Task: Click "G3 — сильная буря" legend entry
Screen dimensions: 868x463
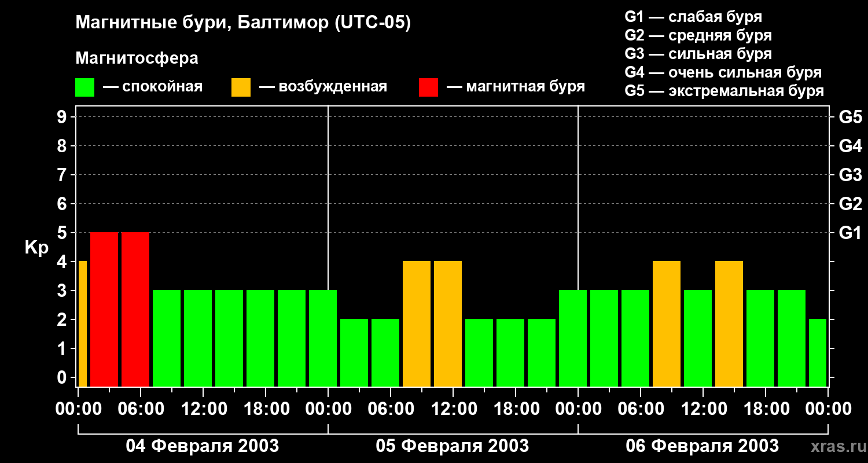Action: [698, 54]
